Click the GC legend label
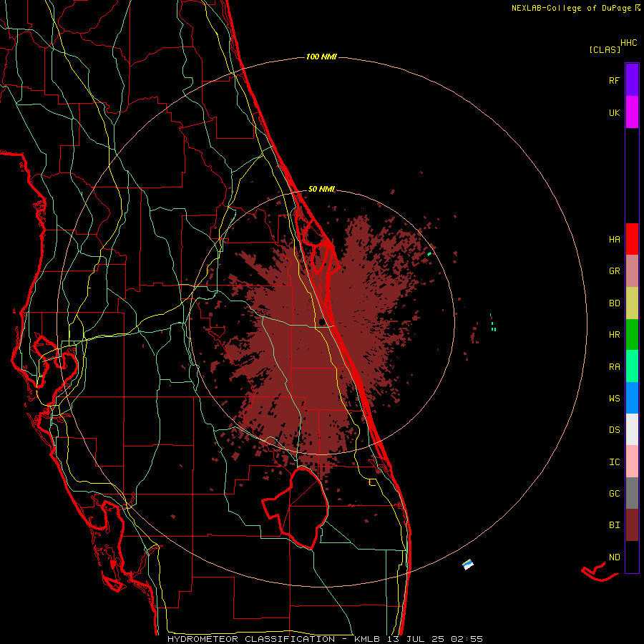The width and height of the screenshot is (644, 644). (615, 494)
